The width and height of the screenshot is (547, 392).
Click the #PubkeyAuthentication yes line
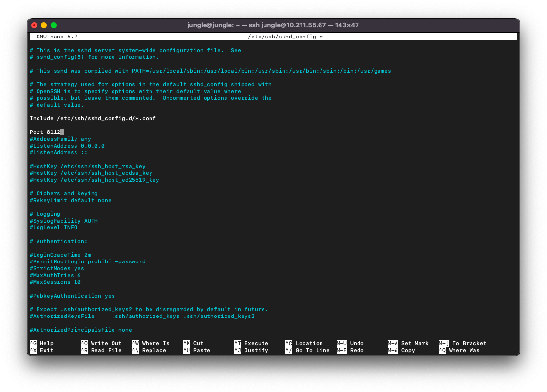coord(72,296)
